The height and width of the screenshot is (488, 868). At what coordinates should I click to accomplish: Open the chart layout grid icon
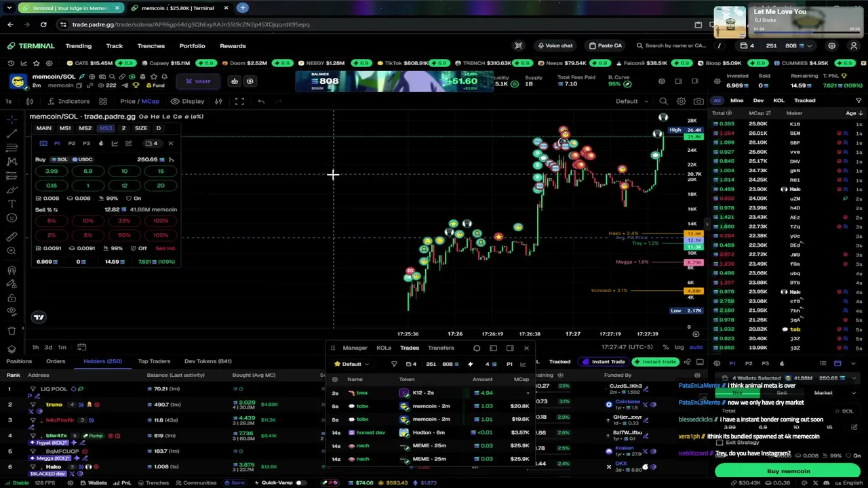103,102
